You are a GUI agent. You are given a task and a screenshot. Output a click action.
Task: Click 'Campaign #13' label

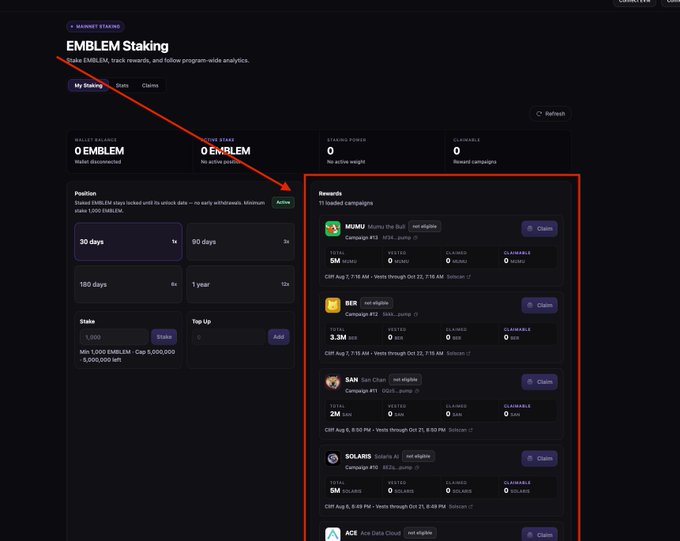[x=362, y=238]
